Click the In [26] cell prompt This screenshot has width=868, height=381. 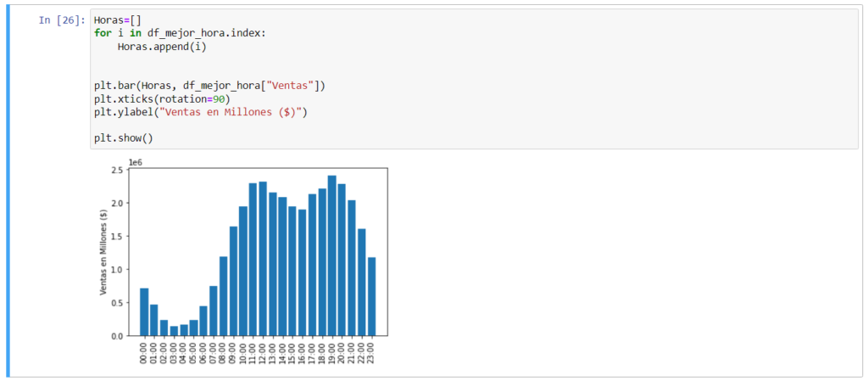tap(61, 20)
